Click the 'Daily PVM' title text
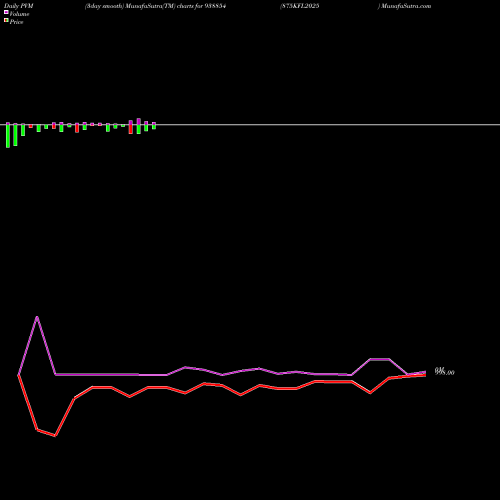500x500 pixels. coord(19,6)
